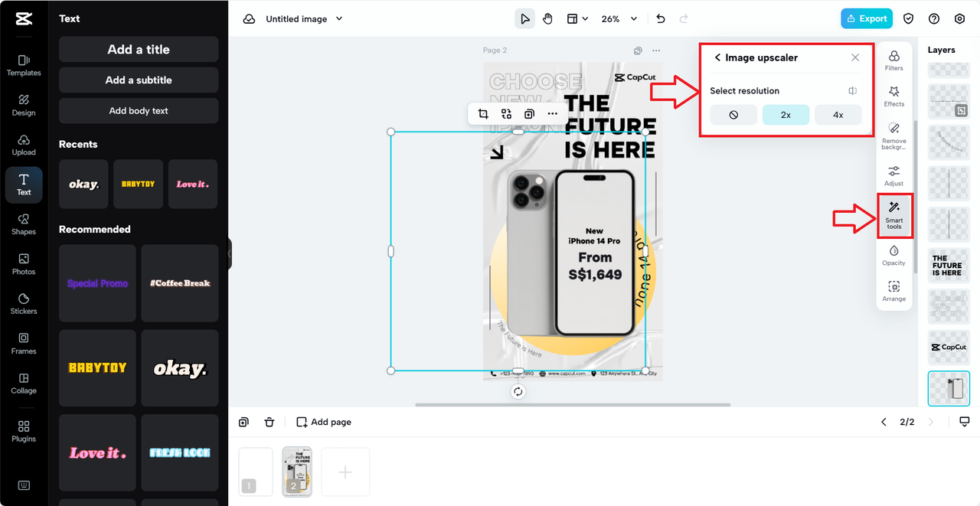
Task: Open the Arrange tool
Action: [x=893, y=291]
